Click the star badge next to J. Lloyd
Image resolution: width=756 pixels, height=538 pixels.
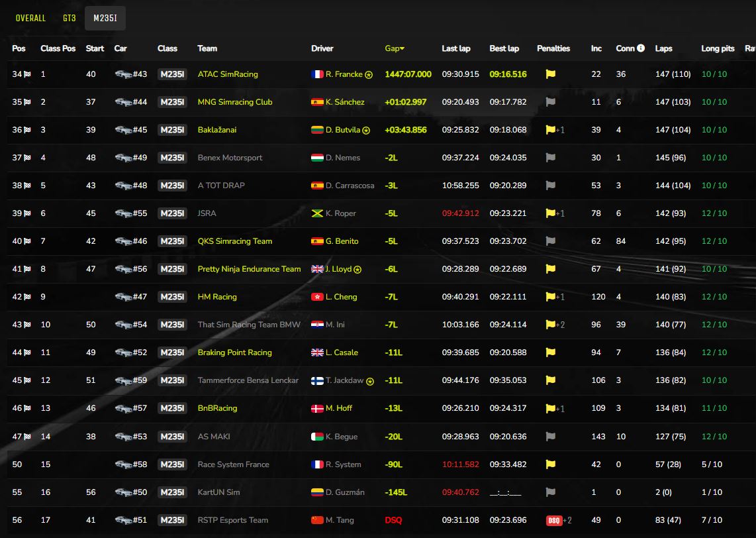[357, 270]
